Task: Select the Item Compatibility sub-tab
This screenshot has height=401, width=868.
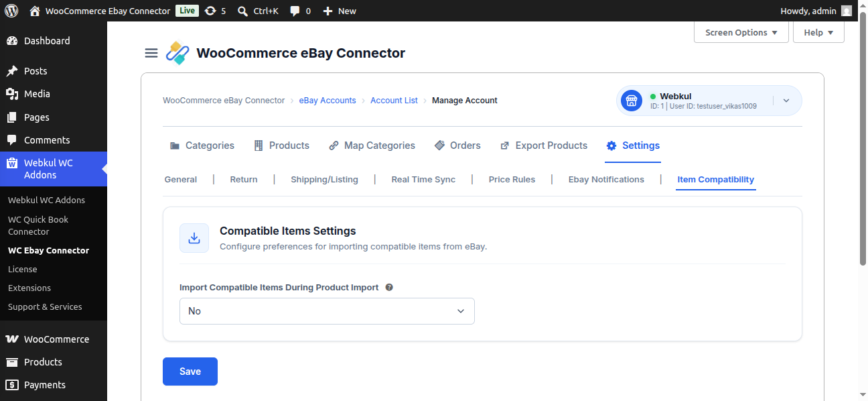Action: (715, 180)
